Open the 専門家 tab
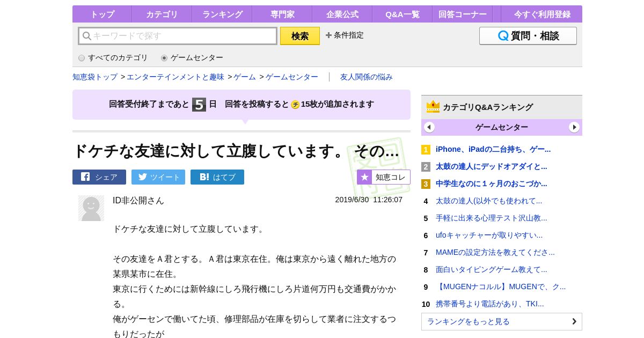This screenshot has height=338, width=644. [282, 14]
